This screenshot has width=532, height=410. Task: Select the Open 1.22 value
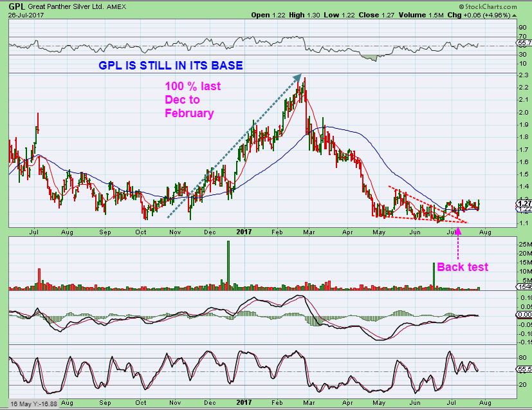tap(268, 15)
